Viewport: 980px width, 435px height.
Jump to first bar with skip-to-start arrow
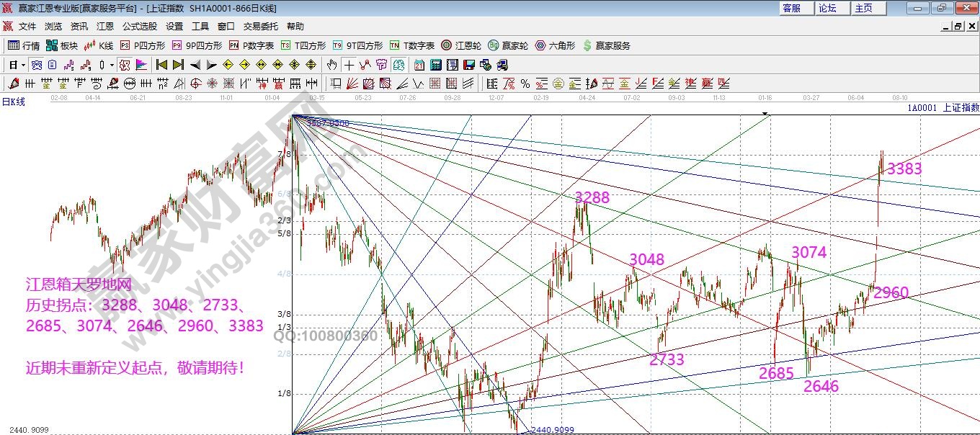[x=161, y=65]
